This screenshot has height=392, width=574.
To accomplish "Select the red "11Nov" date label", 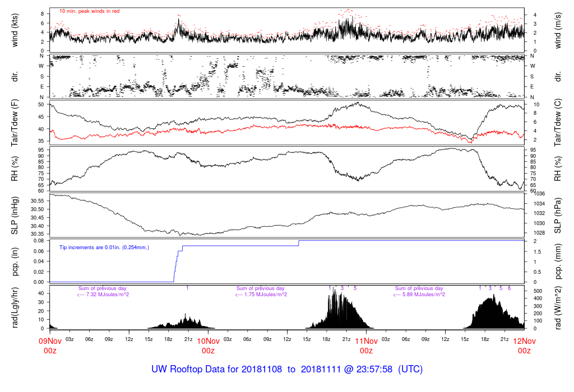I will tap(367, 341).
